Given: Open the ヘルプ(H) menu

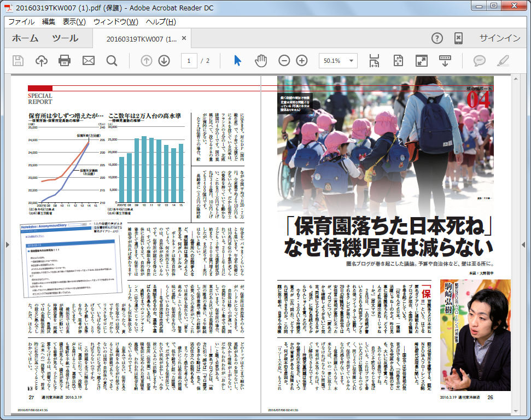Looking at the screenshot, I should click(161, 22).
